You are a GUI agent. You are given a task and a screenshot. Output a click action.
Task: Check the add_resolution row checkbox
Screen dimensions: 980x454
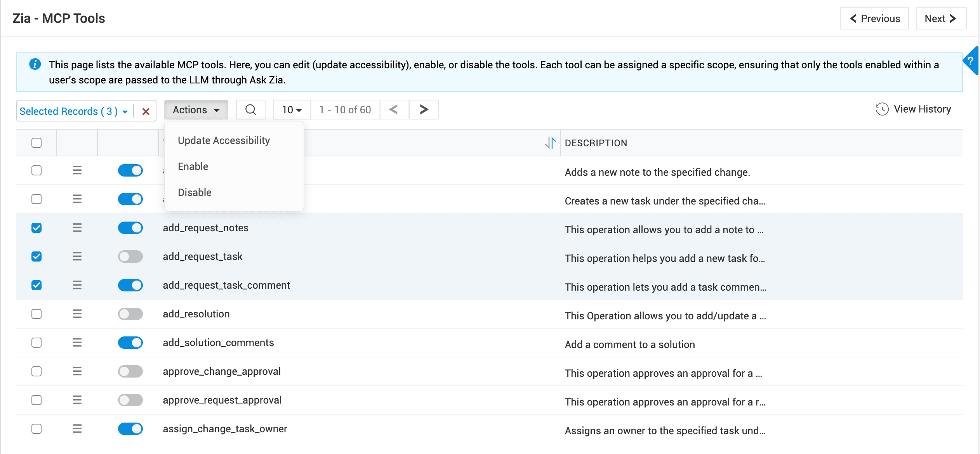coord(36,314)
